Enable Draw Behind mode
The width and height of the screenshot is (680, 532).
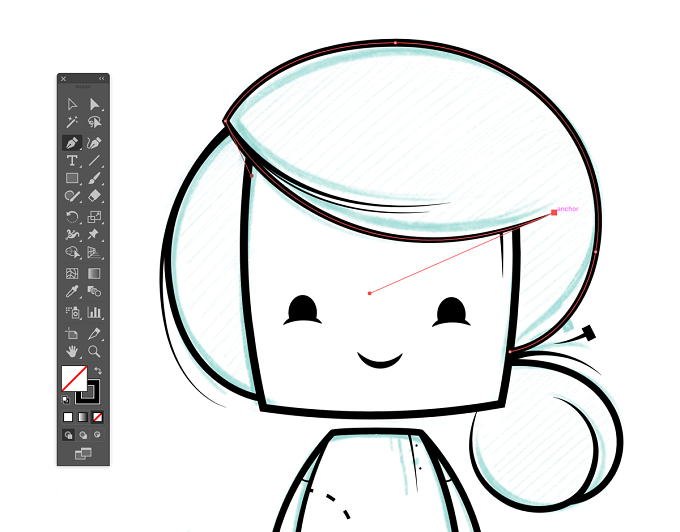83,434
